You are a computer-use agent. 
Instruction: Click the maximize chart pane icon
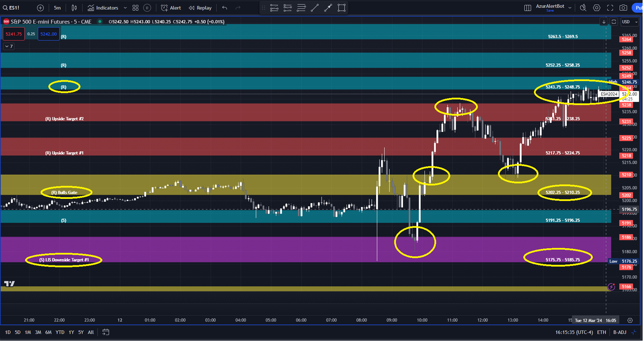click(613, 21)
